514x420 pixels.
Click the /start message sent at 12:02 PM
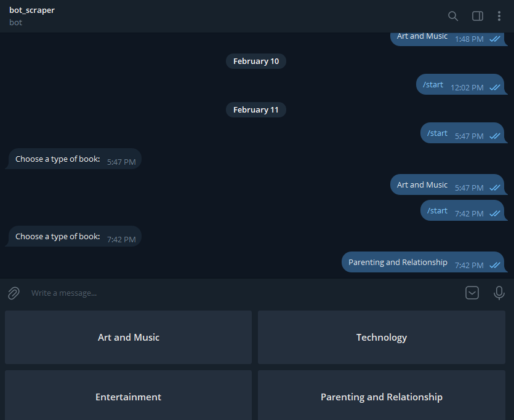(433, 84)
